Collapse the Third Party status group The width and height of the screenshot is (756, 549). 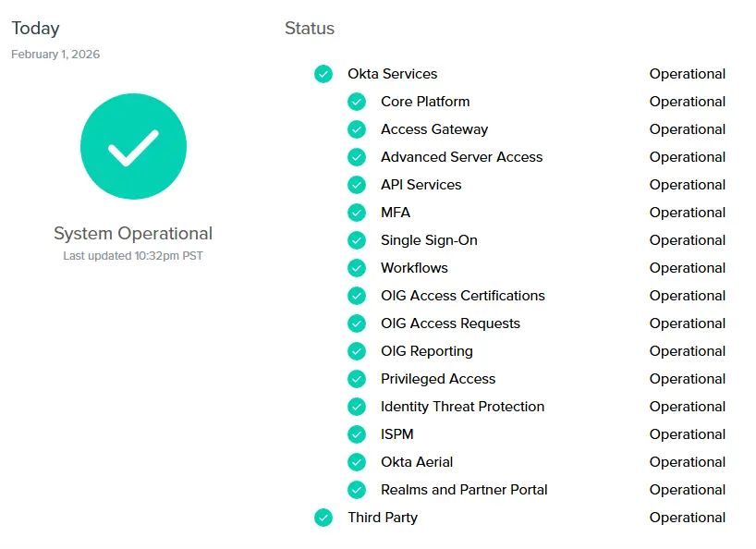point(383,518)
